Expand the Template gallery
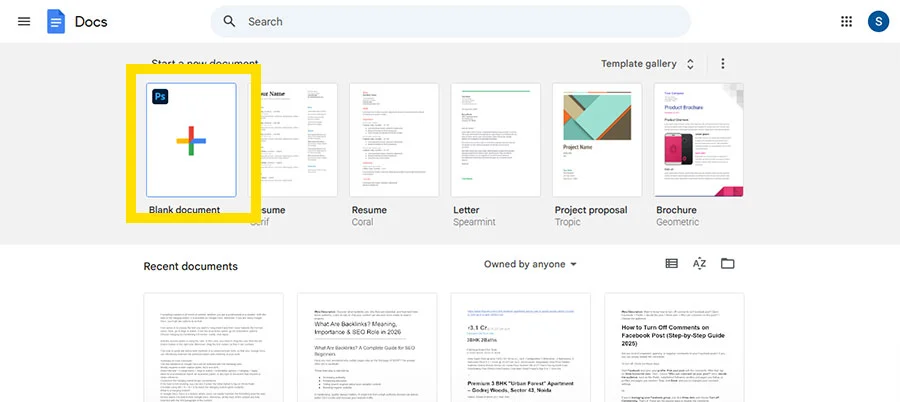 [x=648, y=64]
